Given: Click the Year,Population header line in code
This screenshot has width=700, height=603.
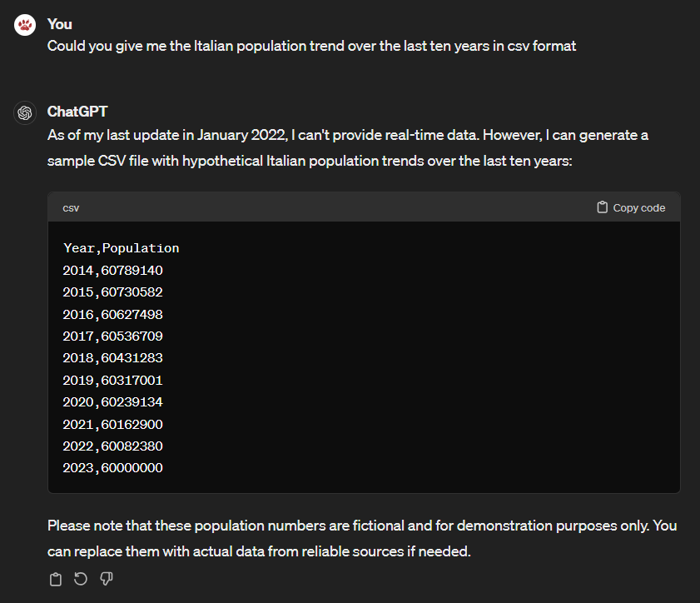Looking at the screenshot, I should click(121, 248).
